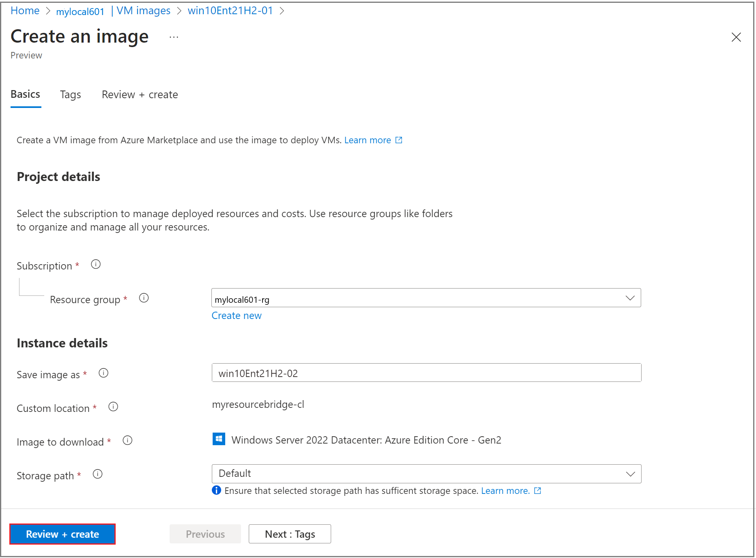Click the external link icon after Learn more
This screenshot has height=558, width=756.
point(398,140)
